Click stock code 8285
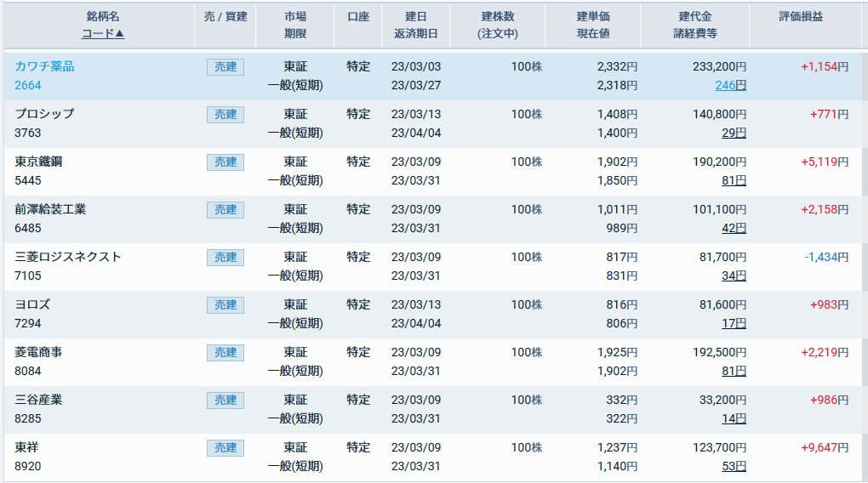This screenshot has height=483, width=868. tap(28, 418)
